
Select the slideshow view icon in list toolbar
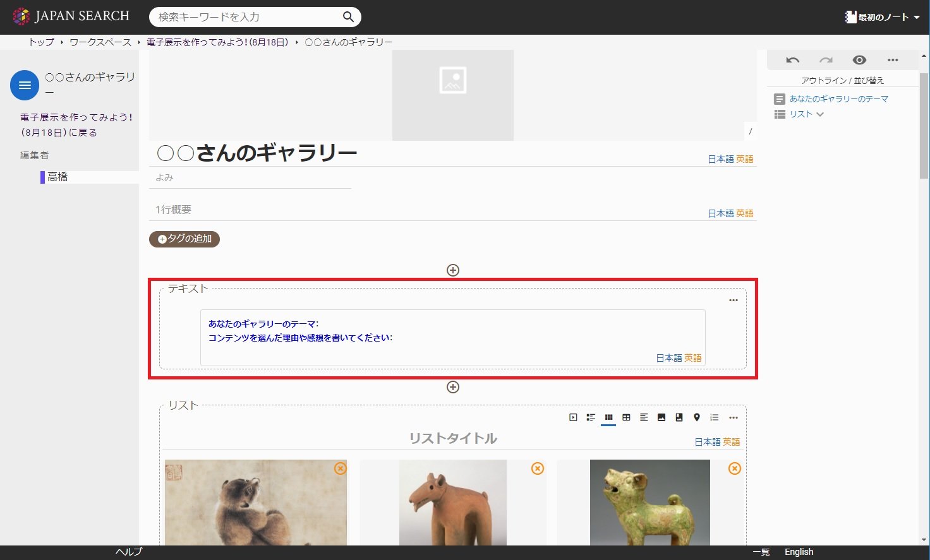pos(573,417)
